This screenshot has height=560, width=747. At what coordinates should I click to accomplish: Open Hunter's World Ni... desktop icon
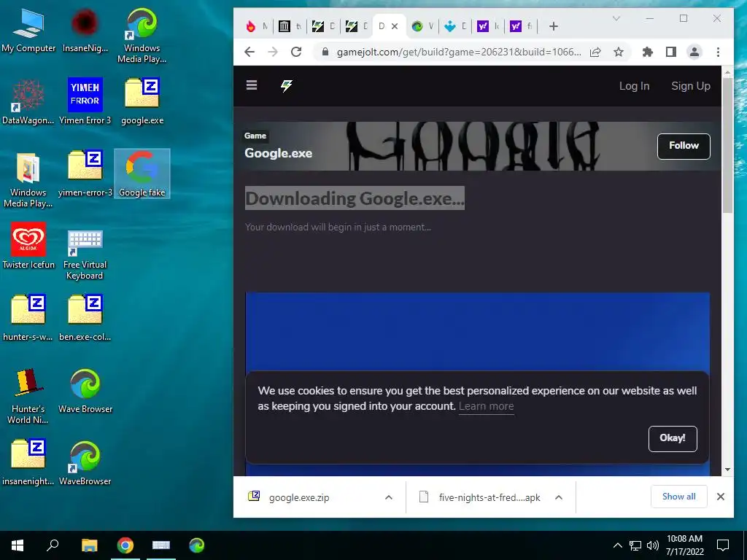click(28, 396)
